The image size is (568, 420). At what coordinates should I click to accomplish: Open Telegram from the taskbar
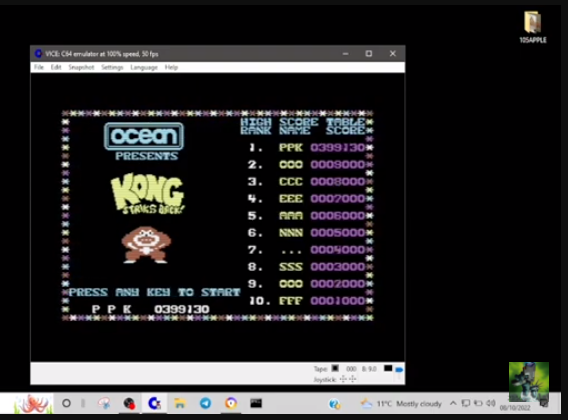[205, 403]
